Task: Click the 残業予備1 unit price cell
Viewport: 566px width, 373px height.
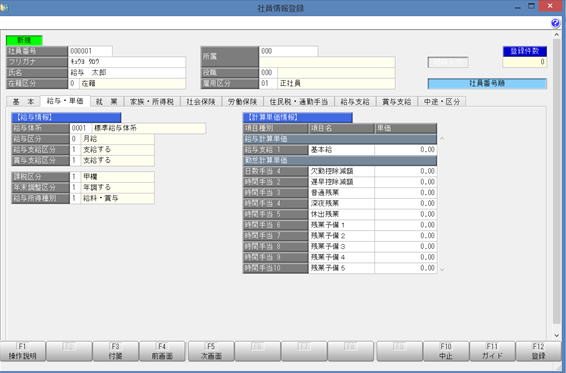Action: click(x=406, y=225)
